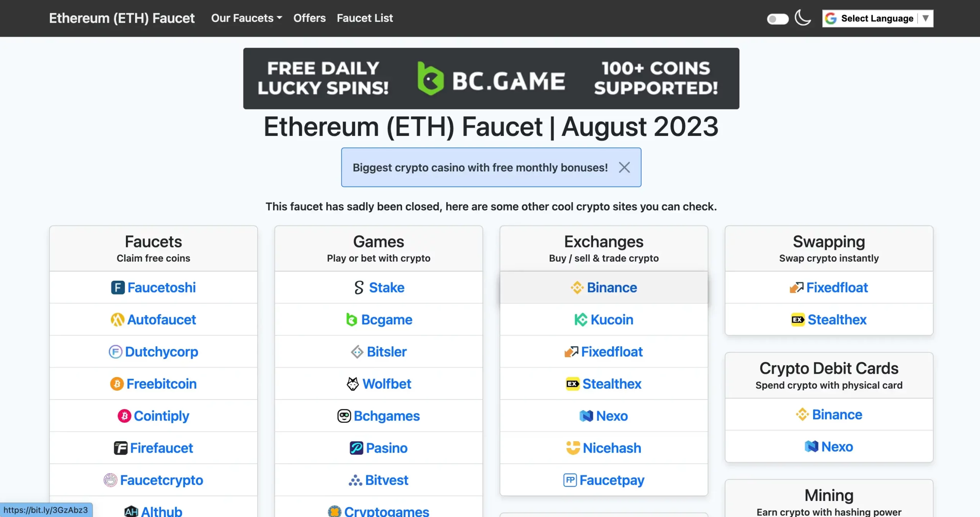980x517 pixels.
Task: Open the Offers menu item
Action: (x=309, y=18)
